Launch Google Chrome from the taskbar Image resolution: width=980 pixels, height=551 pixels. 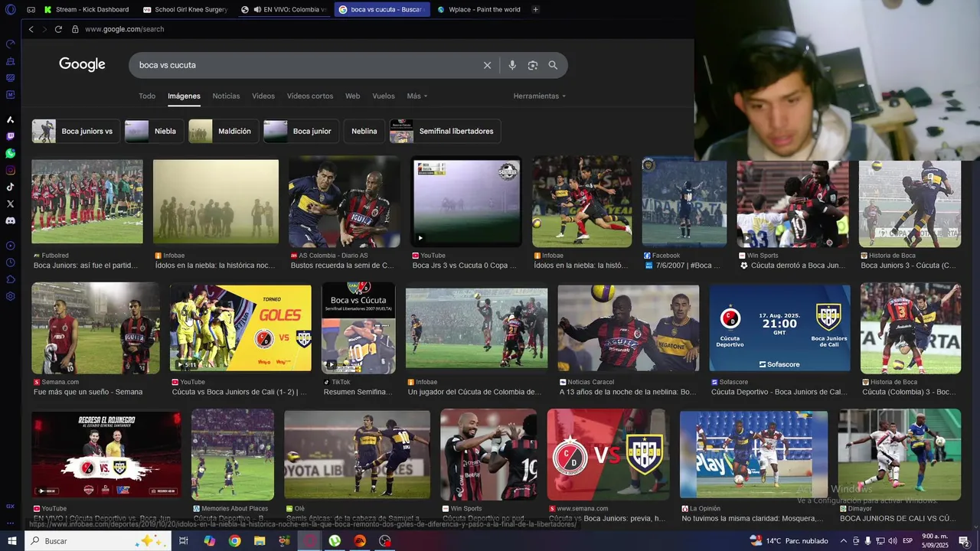[234, 541]
